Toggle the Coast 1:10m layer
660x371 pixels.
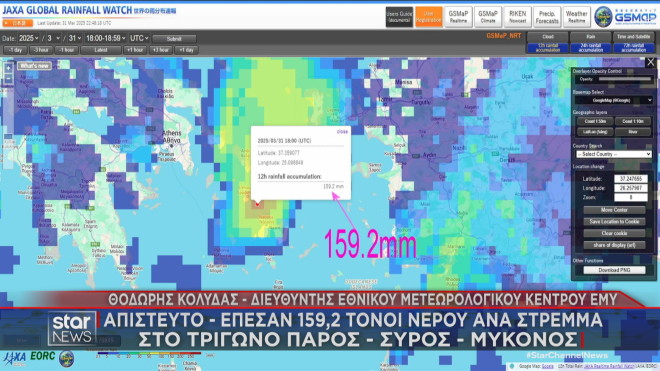pos(633,121)
